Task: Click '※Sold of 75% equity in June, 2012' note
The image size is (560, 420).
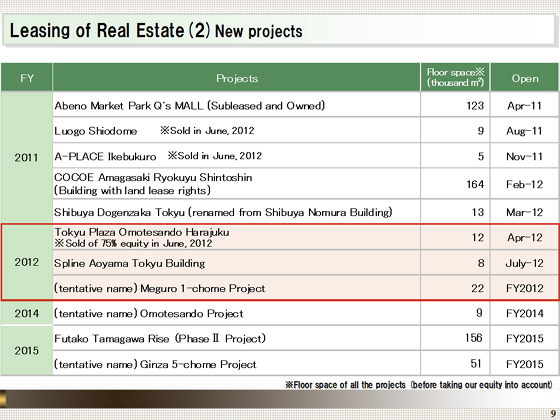Action: pyautogui.click(x=133, y=244)
